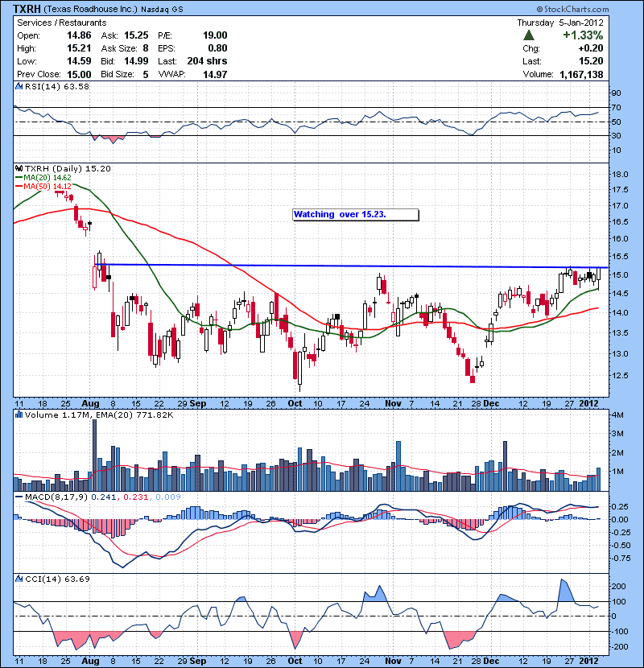Click the Bid price 14.99
644x668 pixels.
(136, 61)
